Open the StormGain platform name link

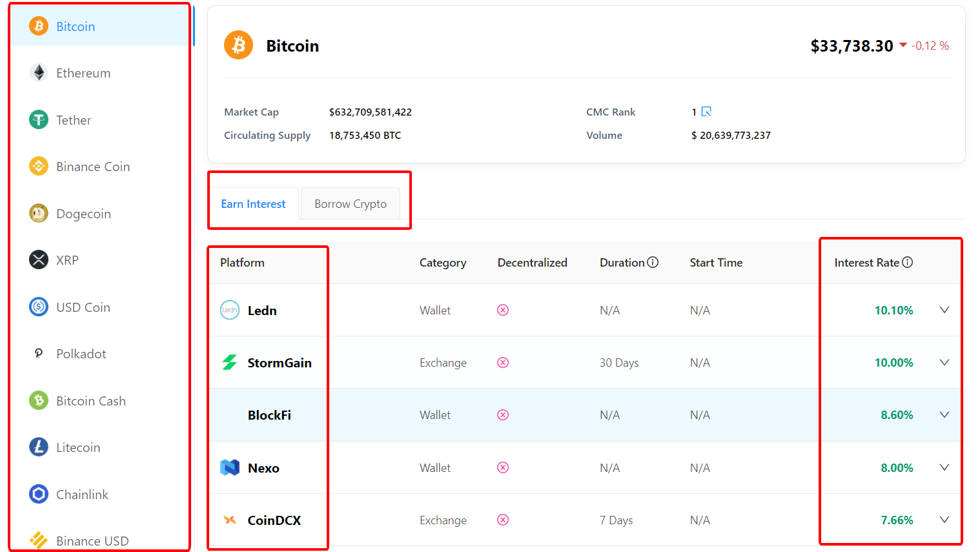280,363
